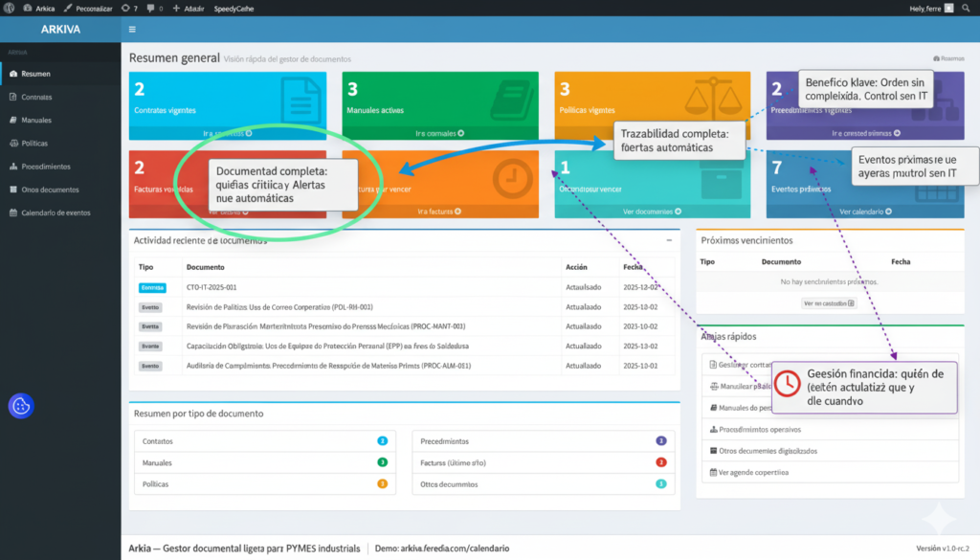The width and height of the screenshot is (980, 560).
Task: Click the breadcrumb home link at top right
Action: [948, 58]
